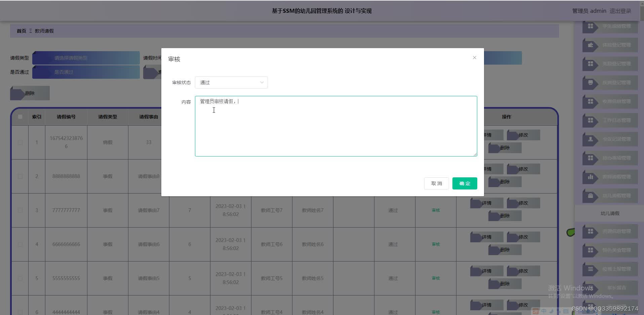Image resolution: width=644 pixels, height=315 pixels.
Task: Click the 取消 button in dialog
Action: (x=436, y=183)
